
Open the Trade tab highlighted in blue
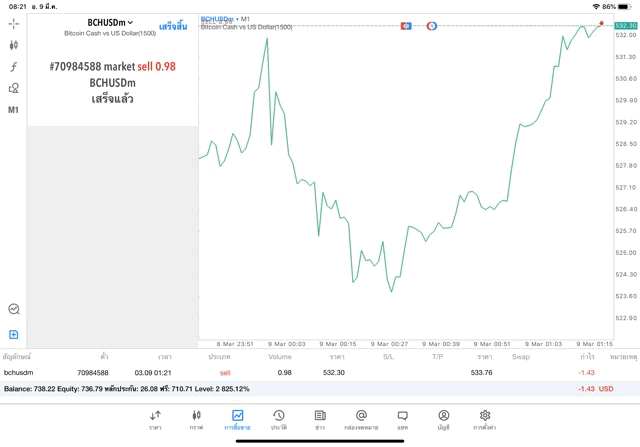click(237, 420)
